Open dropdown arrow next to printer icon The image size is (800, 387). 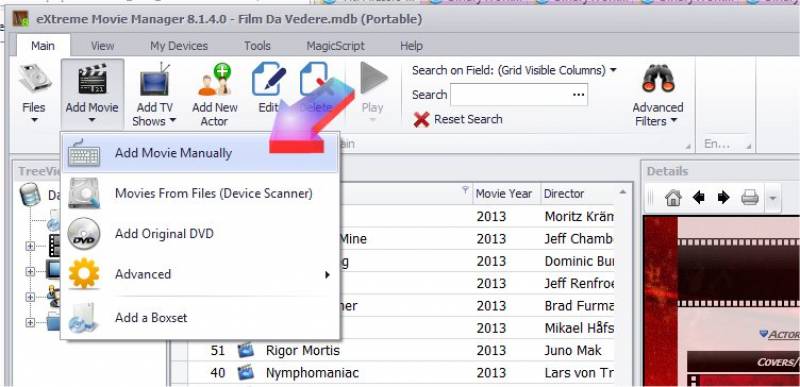pos(772,197)
